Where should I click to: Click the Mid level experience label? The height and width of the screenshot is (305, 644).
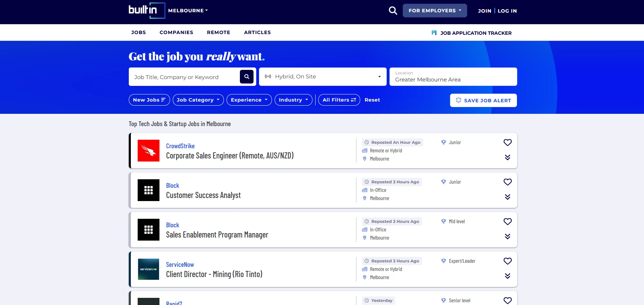pos(457,222)
